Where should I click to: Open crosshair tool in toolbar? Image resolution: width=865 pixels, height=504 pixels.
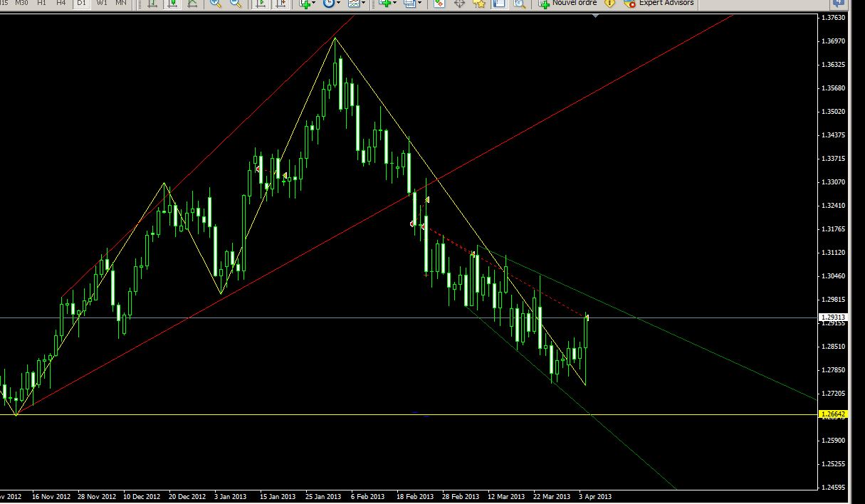coord(459,4)
